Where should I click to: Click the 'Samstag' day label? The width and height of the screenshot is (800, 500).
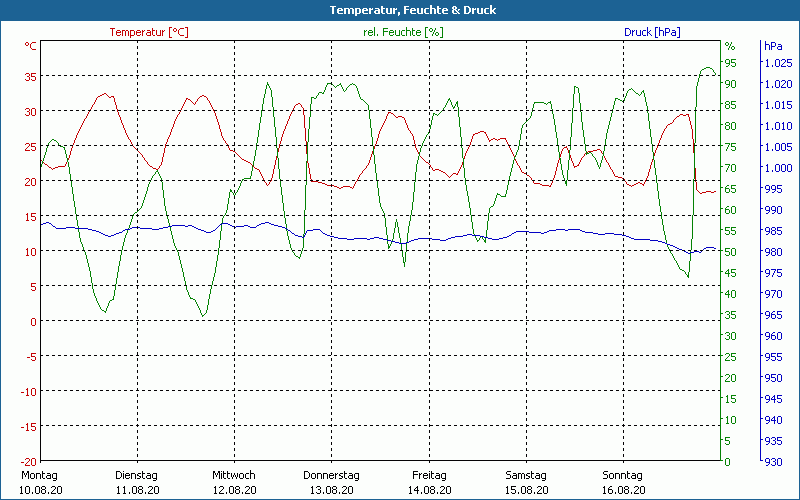coord(526,475)
